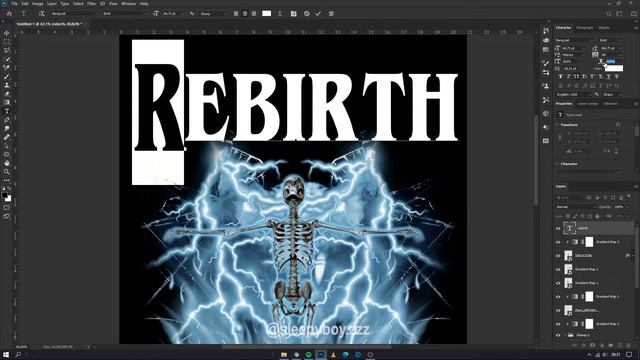
Task: Select the SKELETON layer thumbnail
Action: (568, 256)
